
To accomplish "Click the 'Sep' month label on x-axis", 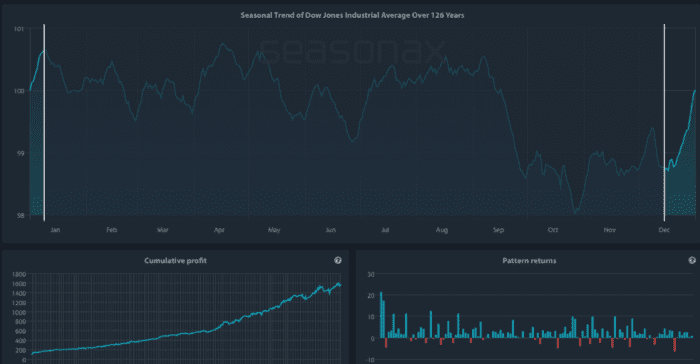I will [x=498, y=230].
